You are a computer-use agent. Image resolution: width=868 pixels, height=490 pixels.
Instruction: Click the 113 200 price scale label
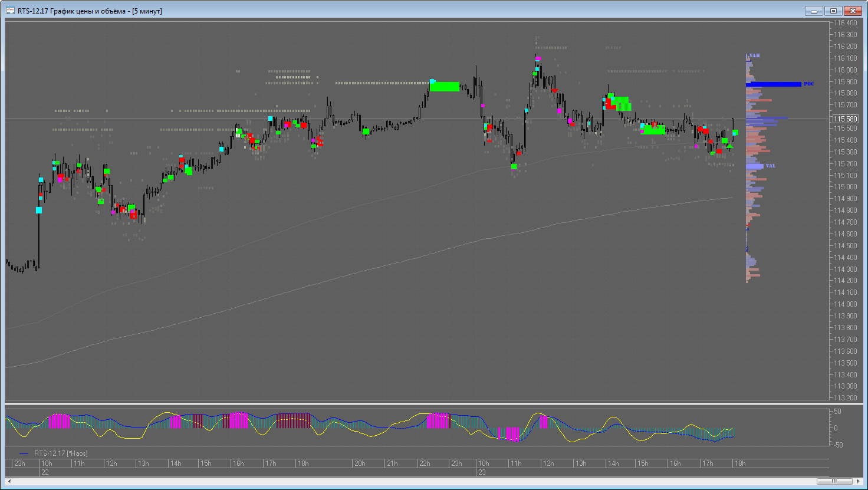click(846, 398)
